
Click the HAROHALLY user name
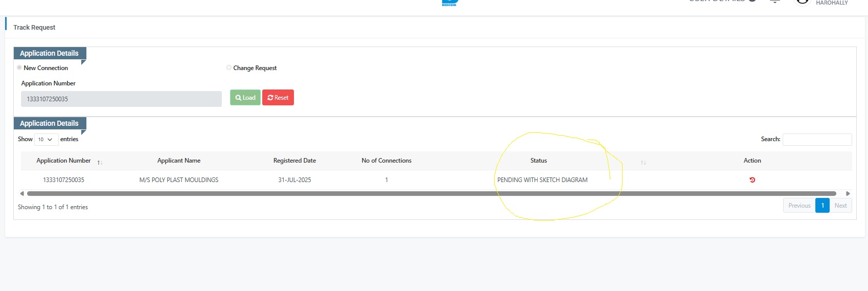click(832, 3)
